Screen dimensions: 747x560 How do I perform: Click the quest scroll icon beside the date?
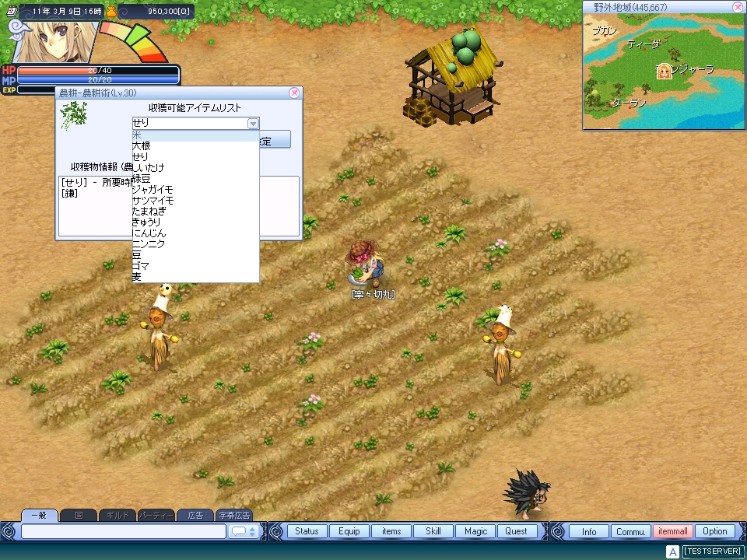(x=12, y=12)
